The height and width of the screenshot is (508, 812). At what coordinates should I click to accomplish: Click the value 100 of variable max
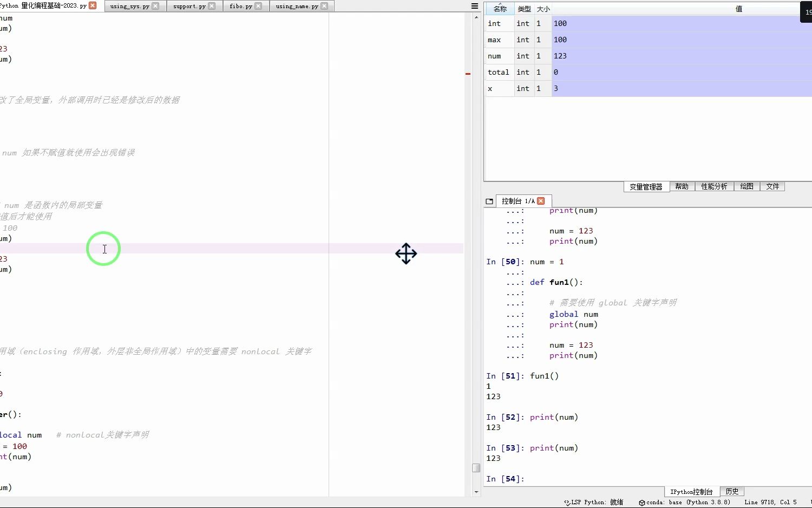click(682, 40)
